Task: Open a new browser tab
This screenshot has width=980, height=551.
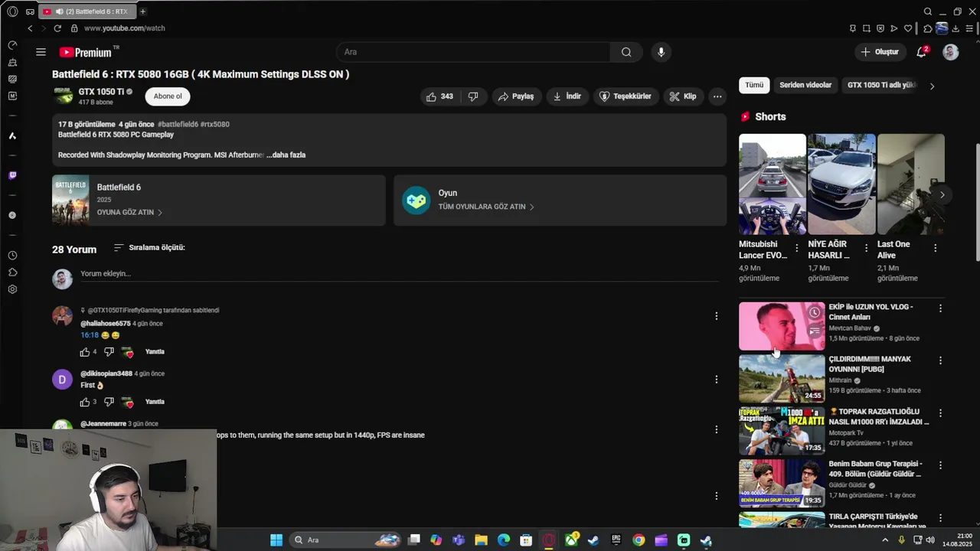Action: [x=142, y=11]
